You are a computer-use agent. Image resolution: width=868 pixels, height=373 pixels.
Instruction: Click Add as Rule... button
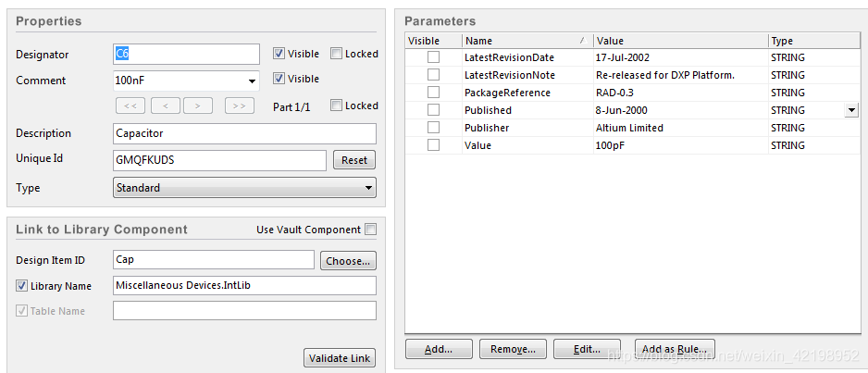[675, 349]
